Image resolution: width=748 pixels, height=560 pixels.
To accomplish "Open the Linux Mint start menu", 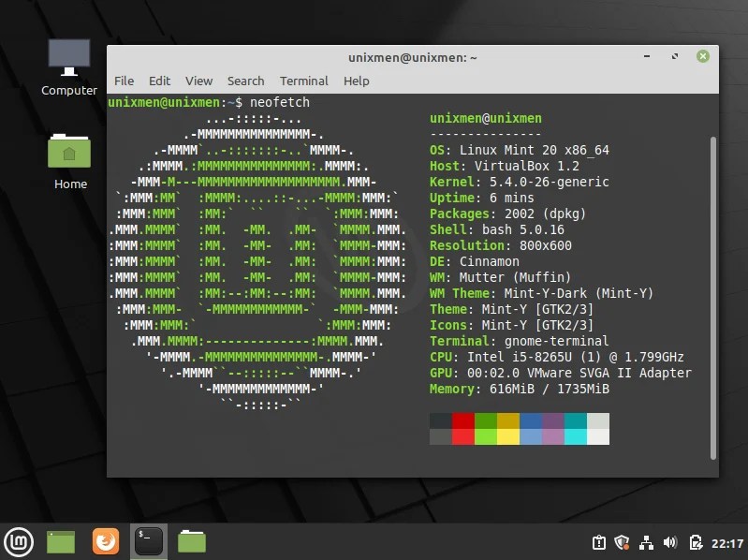I will point(19,542).
